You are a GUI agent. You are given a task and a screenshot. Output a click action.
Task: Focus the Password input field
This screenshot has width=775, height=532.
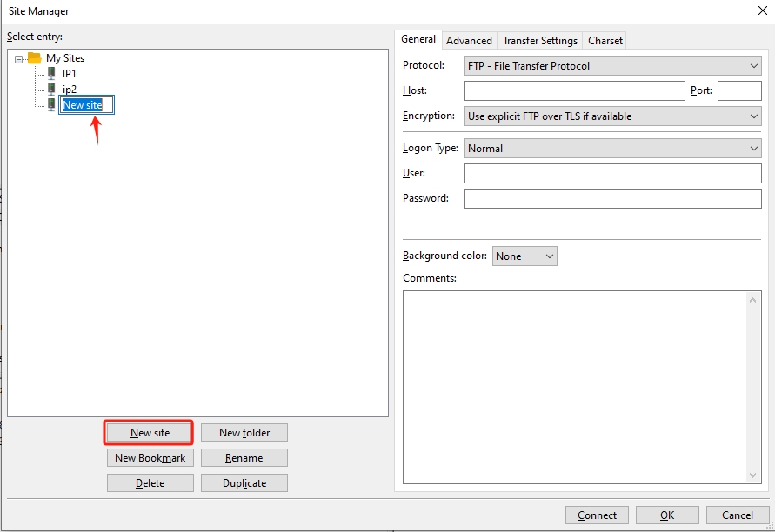[612, 199]
